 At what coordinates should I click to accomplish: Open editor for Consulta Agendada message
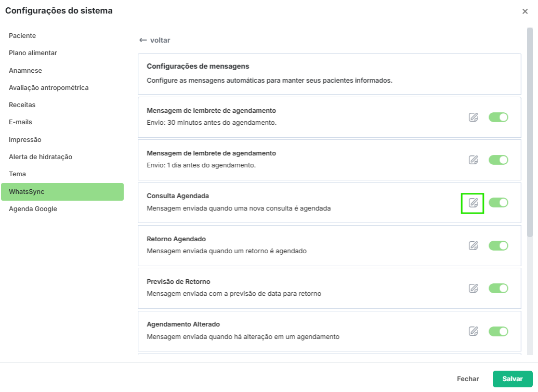473,203
